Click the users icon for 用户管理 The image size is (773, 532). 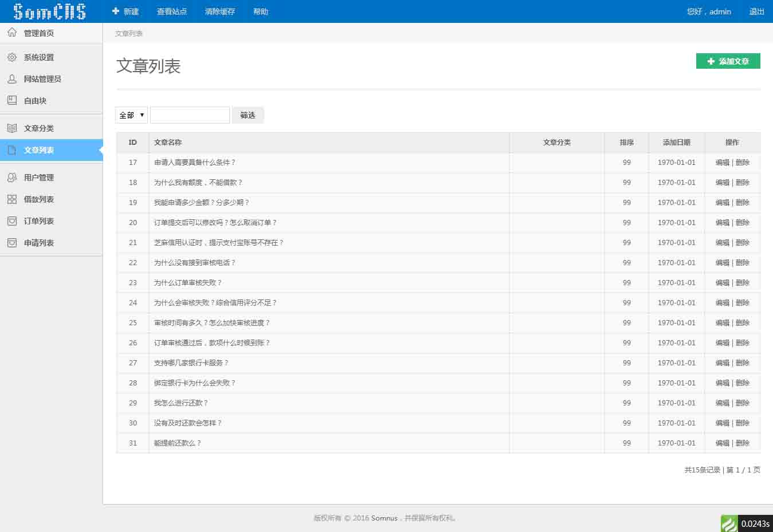point(12,178)
